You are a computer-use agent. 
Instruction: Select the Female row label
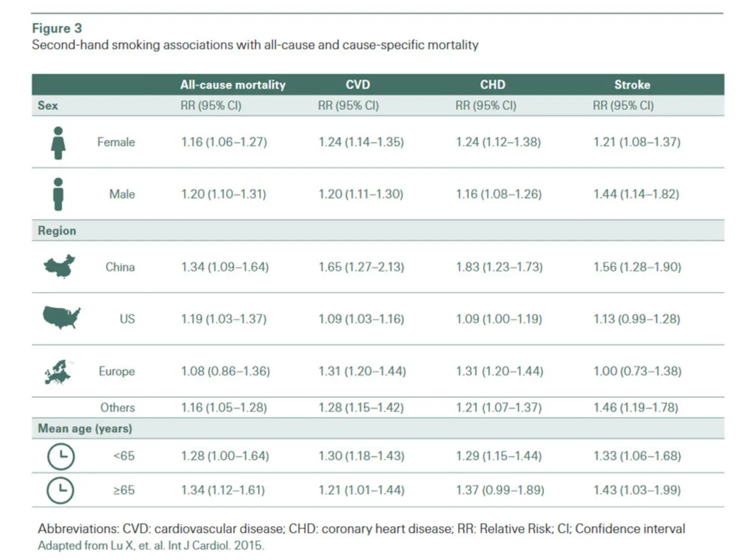coord(116,142)
